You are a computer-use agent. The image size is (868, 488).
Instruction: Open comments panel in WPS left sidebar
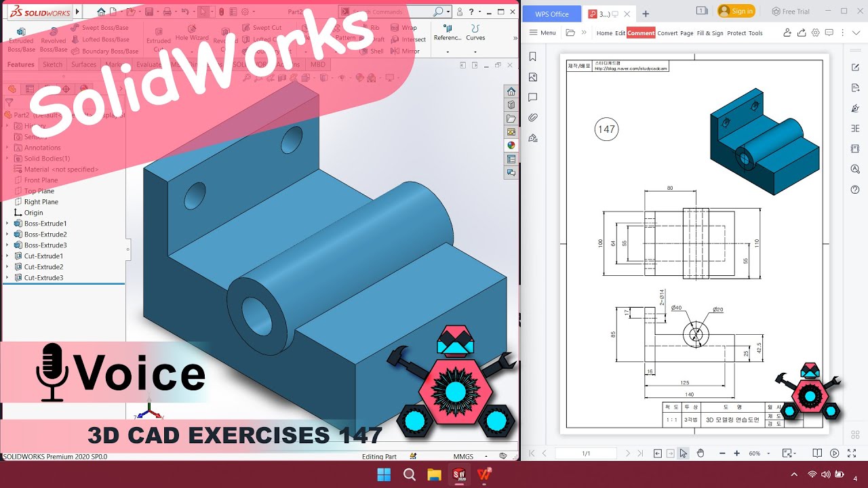(533, 97)
